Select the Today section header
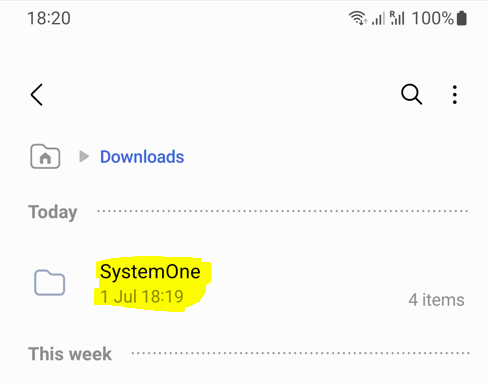Screen dimensions: 488x383 pyautogui.click(x=53, y=212)
